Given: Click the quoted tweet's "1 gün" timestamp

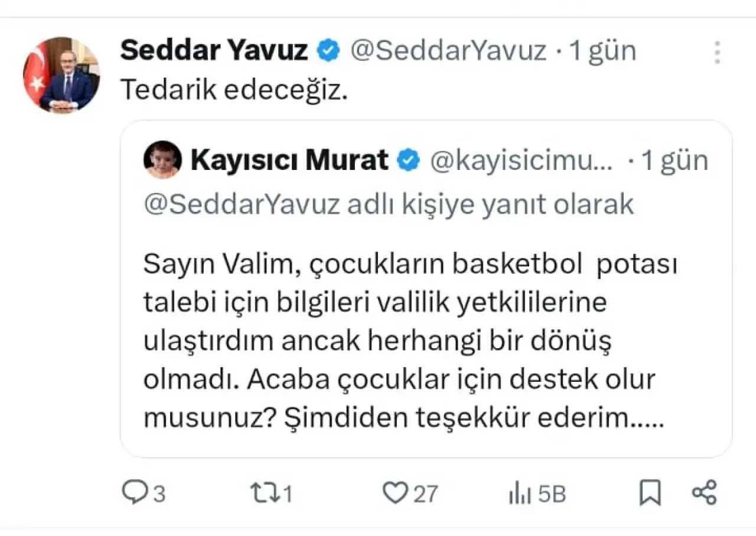Looking at the screenshot, I should (674, 161).
